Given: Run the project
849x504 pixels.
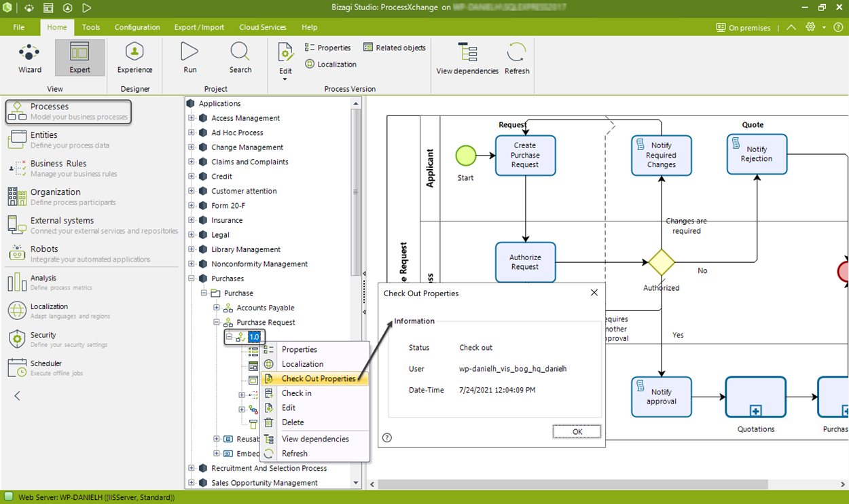Looking at the screenshot, I should click(190, 58).
